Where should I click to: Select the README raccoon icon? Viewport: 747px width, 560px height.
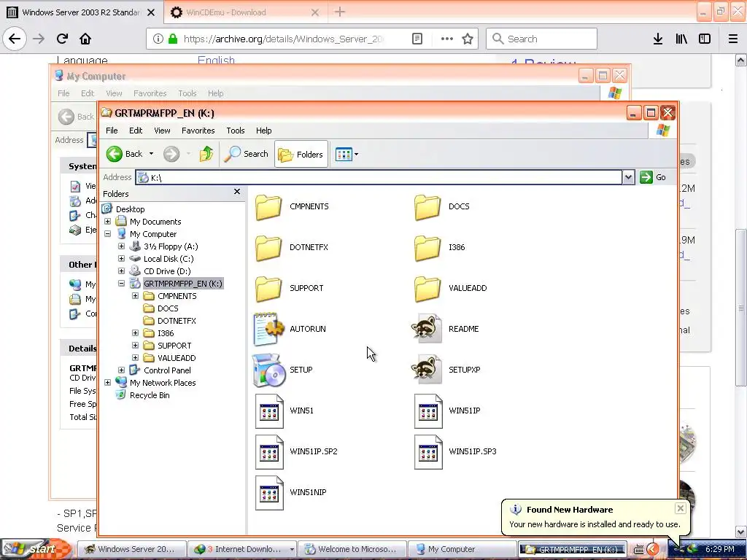click(x=427, y=329)
